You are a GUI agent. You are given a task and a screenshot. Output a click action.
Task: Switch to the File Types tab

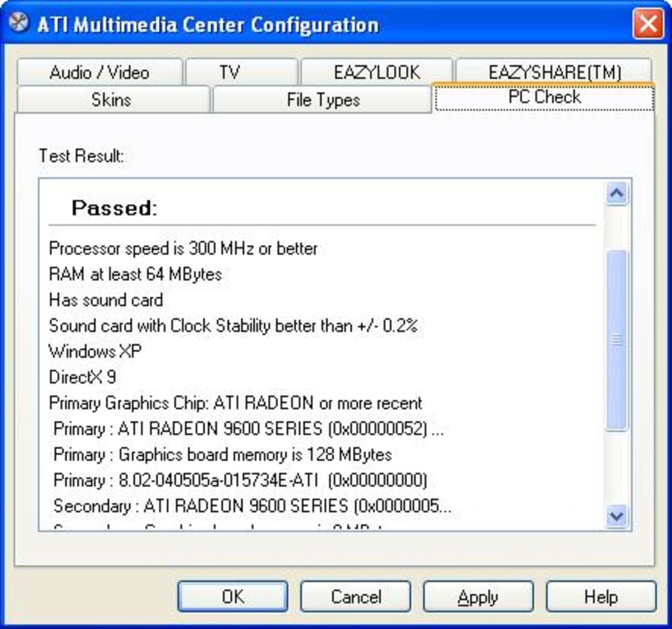point(322,100)
